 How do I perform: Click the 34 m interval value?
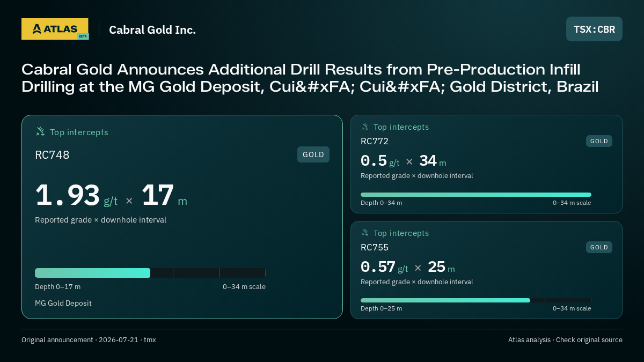coord(433,161)
